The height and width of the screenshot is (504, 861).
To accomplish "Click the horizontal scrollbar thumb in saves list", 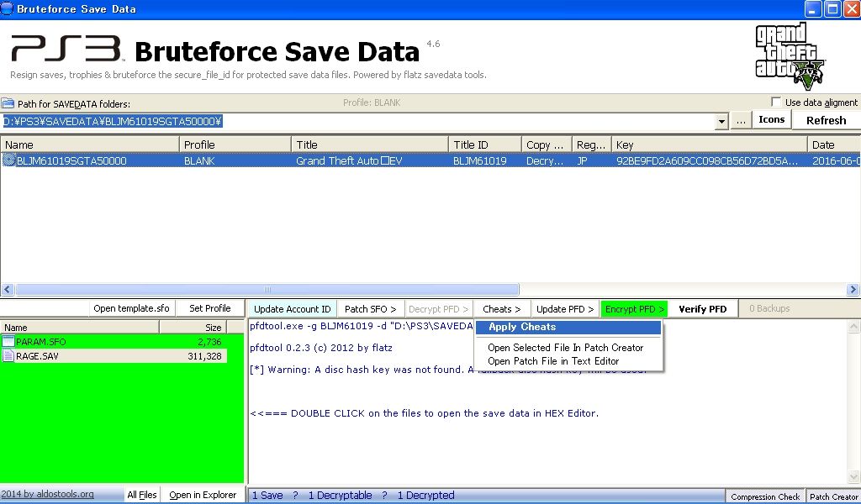I will 267,289.
